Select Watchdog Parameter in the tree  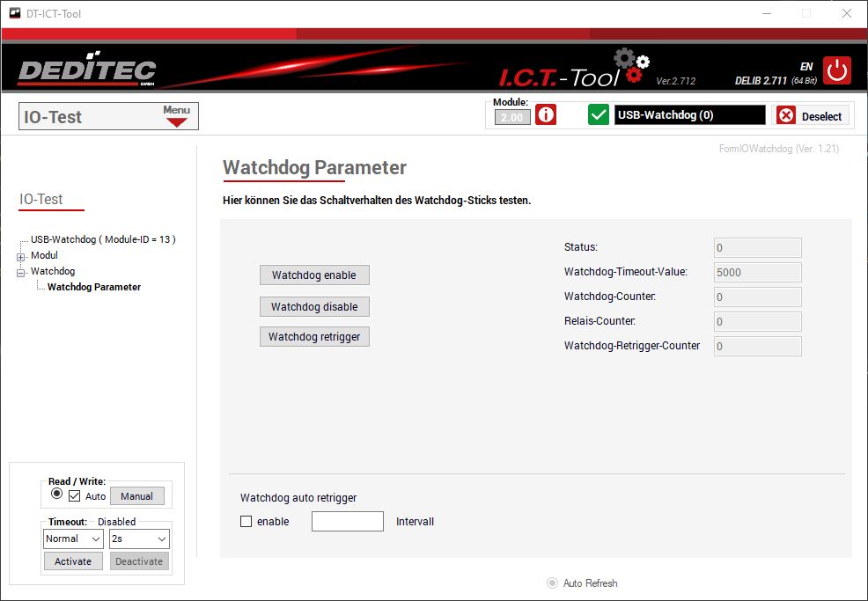pyautogui.click(x=94, y=287)
